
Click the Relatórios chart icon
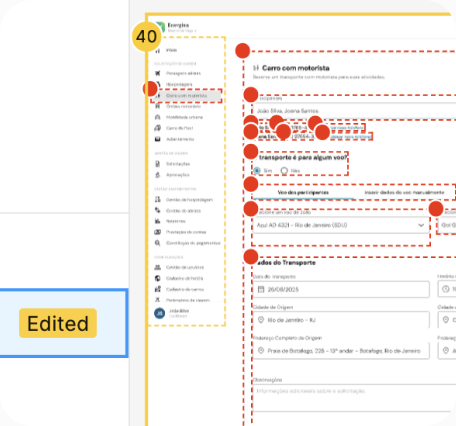(158, 221)
